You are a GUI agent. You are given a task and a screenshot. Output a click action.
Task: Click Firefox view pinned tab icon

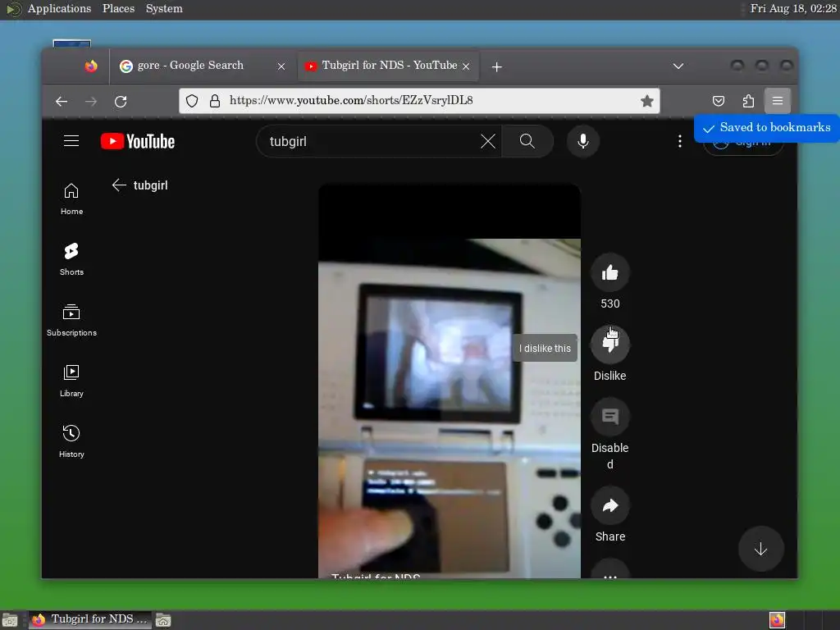click(x=91, y=66)
